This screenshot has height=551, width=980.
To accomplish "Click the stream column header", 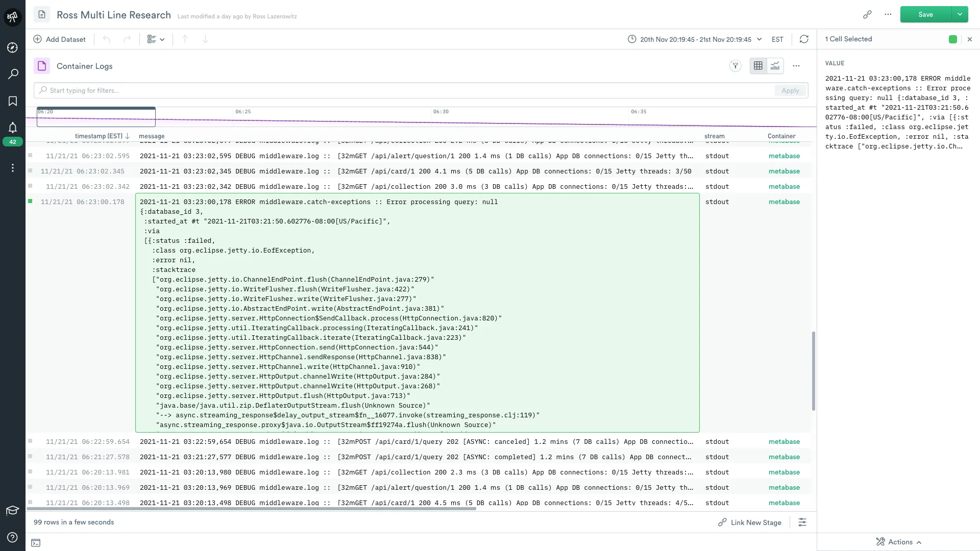I will click(714, 136).
